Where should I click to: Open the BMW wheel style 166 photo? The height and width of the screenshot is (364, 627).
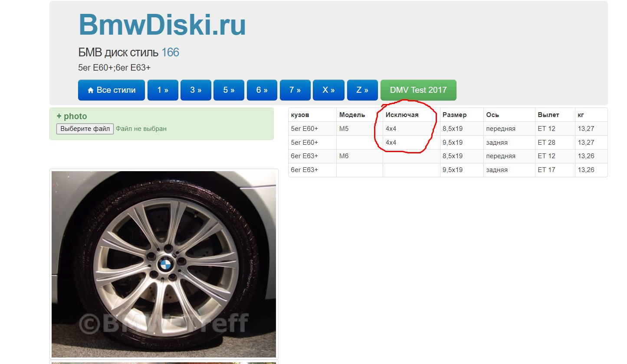(164, 264)
